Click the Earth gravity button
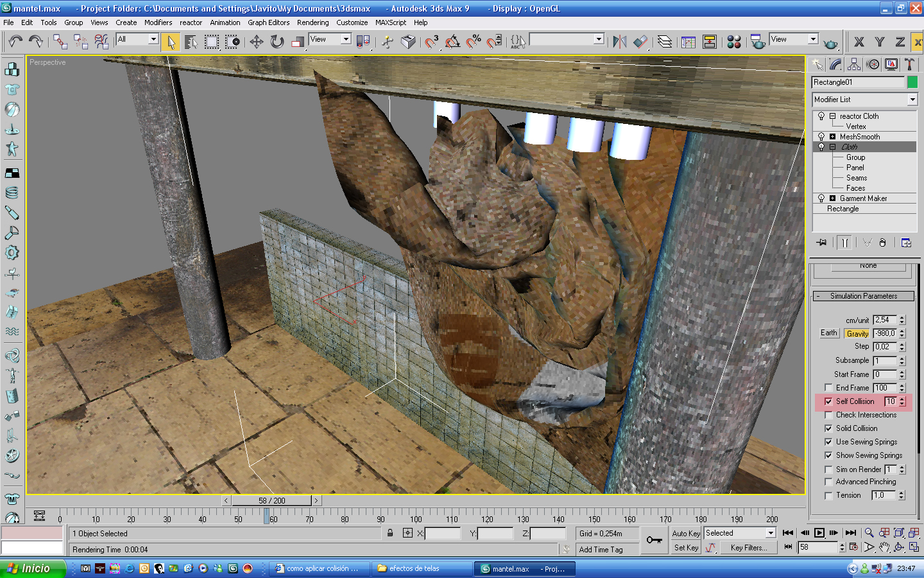 pyautogui.click(x=829, y=333)
